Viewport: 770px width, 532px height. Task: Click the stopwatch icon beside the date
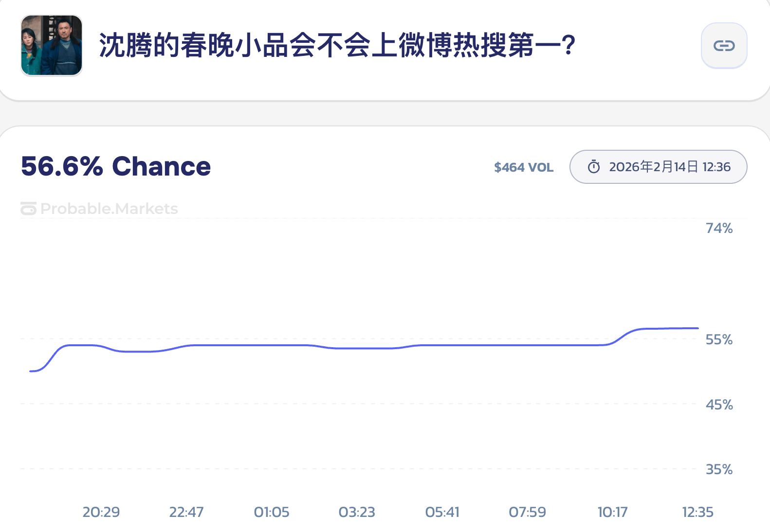(594, 167)
